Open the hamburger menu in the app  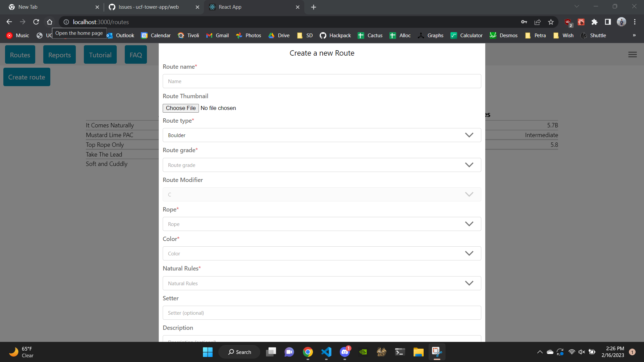click(x=632, y=54)
